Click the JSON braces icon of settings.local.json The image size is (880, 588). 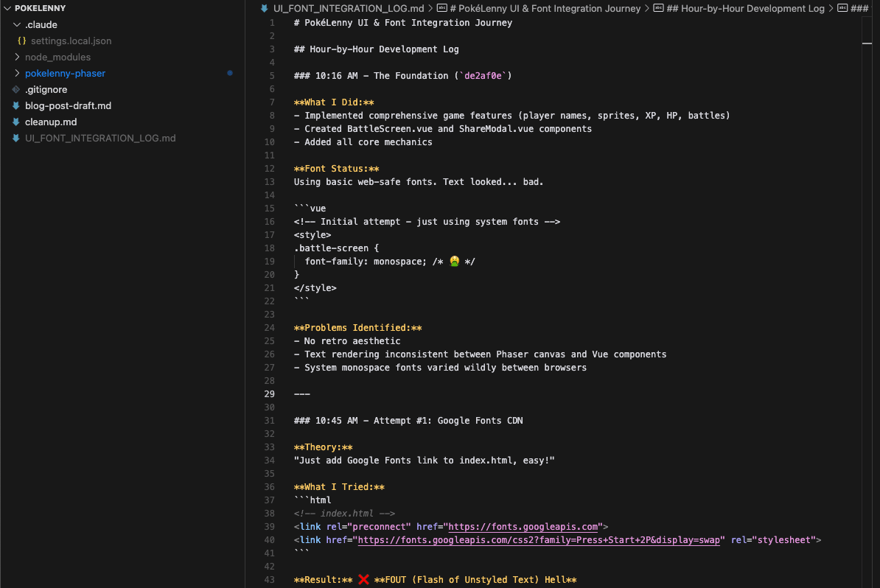tap(22, 41)
